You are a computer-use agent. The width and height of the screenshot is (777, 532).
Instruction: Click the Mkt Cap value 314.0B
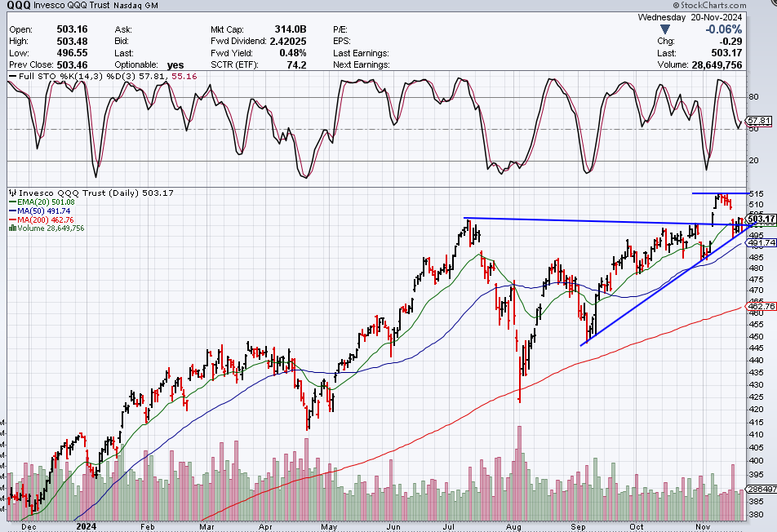(x=291, y=29)
